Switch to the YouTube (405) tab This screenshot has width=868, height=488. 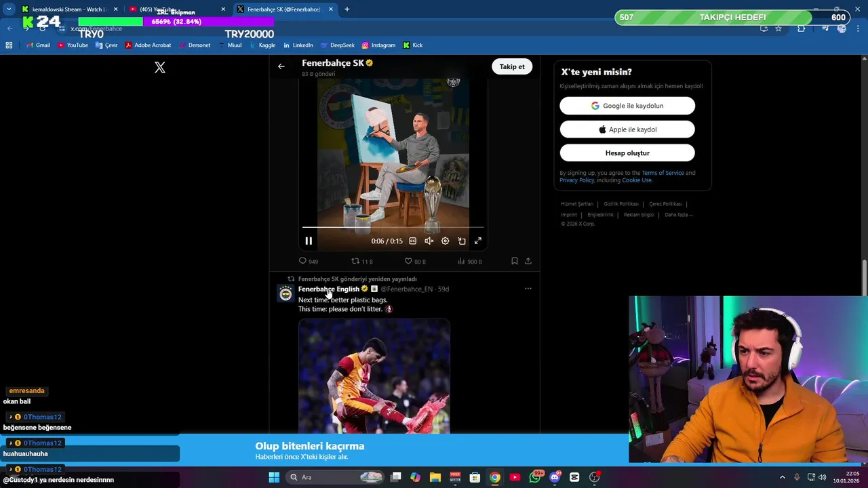[176, 9]
